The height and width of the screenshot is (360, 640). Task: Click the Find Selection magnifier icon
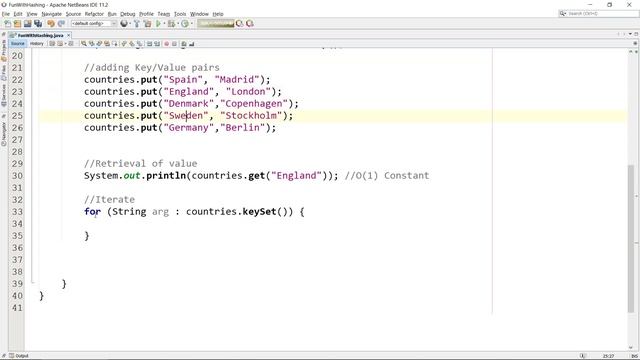(84, 44)
